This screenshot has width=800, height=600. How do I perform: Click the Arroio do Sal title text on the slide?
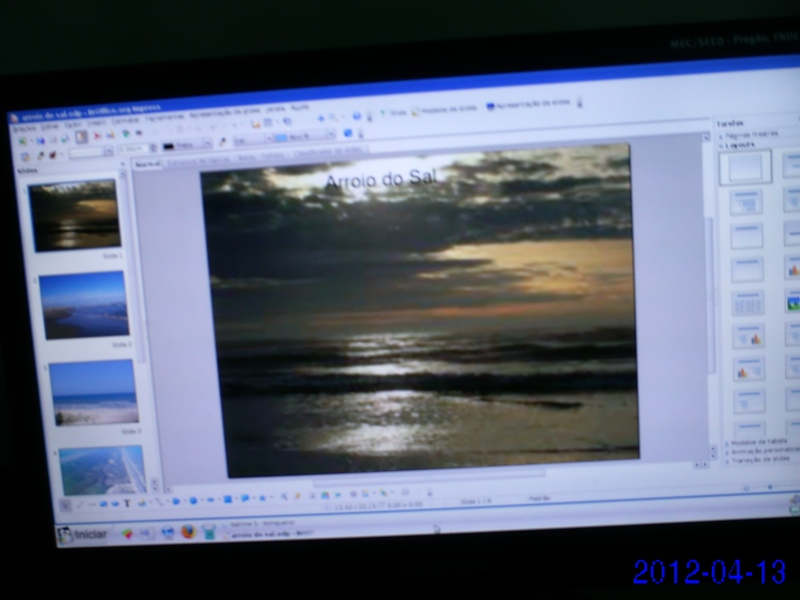pyautogui.click(x=381, y=180)
